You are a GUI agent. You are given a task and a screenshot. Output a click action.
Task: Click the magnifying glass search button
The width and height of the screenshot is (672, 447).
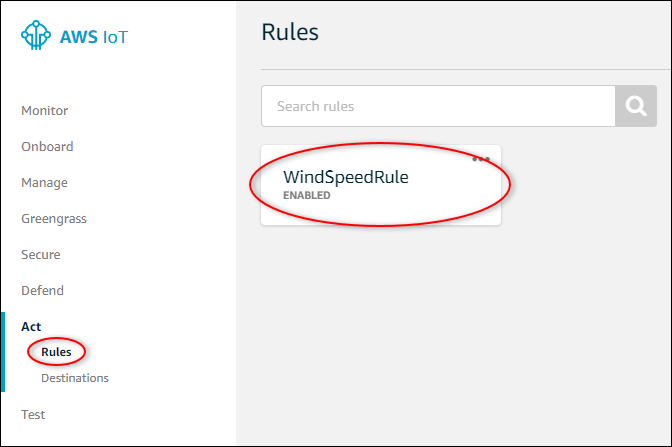[x=636, y=106]
